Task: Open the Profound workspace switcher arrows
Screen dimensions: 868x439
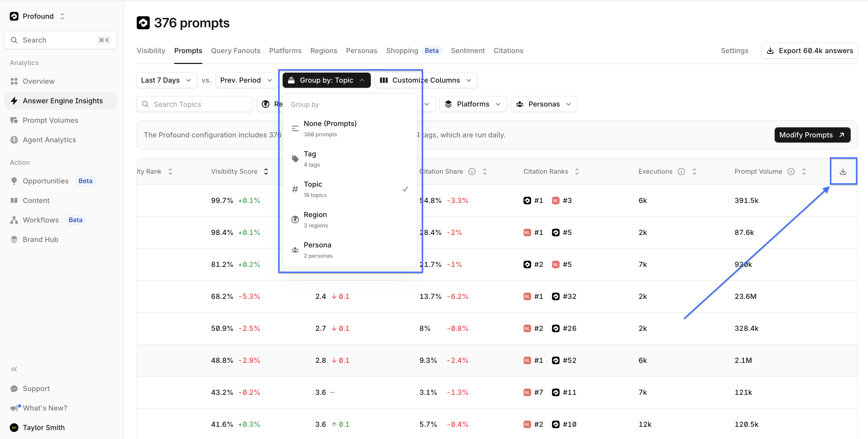Action: click(62, 16)
